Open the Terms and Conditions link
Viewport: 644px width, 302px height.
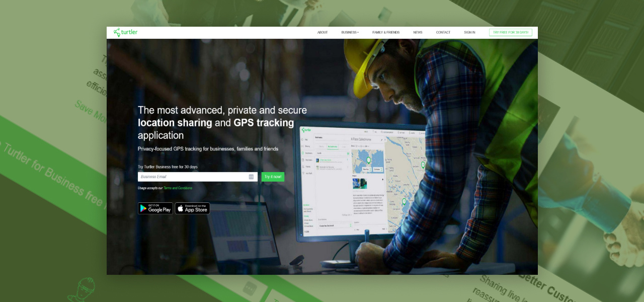tap(178, 188)
